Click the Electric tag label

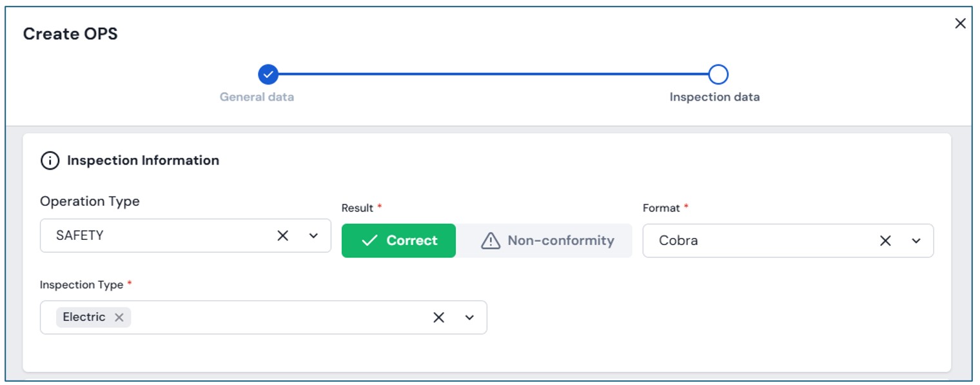click(x=84, y=317)
